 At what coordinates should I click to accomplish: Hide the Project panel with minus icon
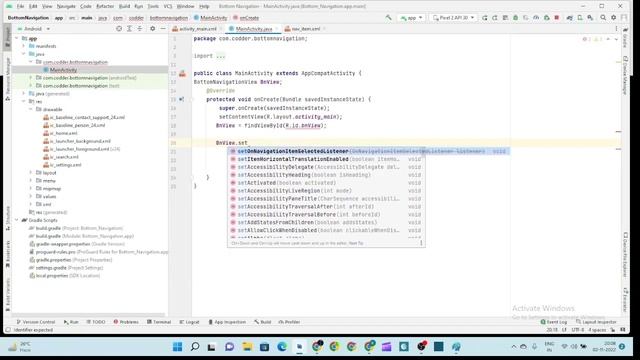point(163,29)
